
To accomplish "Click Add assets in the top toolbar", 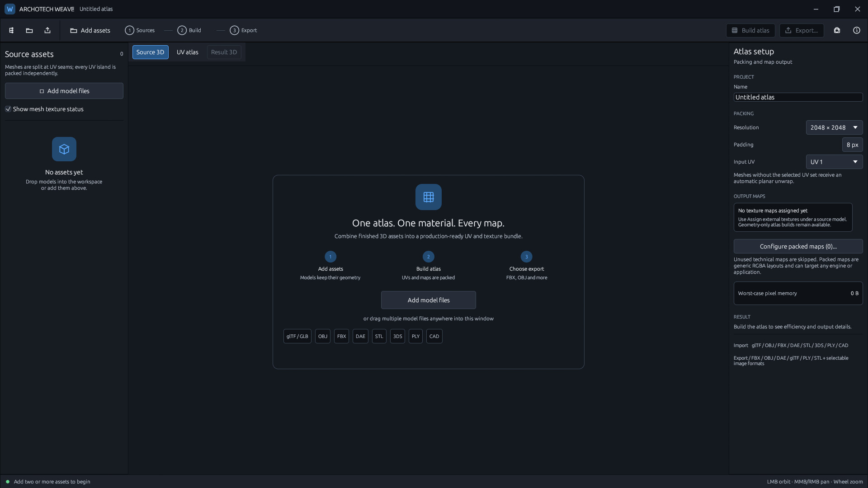I will click(90, 30).
